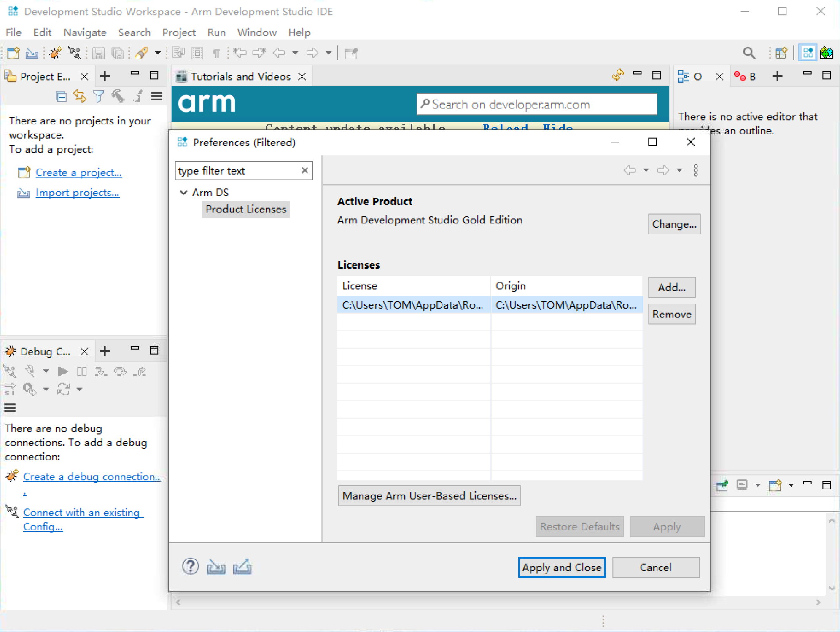Click Connect with an existing Config link
This screenshot has width=840, height=632.
click(83, 519)
